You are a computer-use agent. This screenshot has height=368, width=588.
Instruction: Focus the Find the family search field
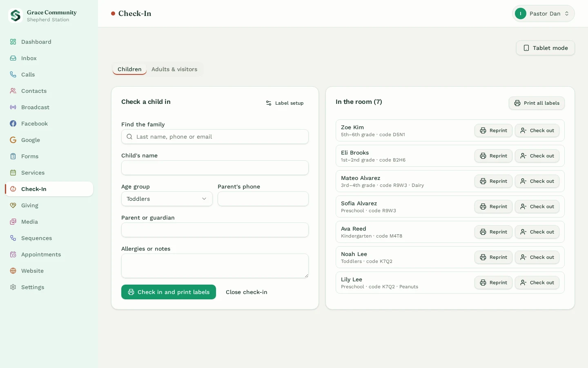[215, 137]
